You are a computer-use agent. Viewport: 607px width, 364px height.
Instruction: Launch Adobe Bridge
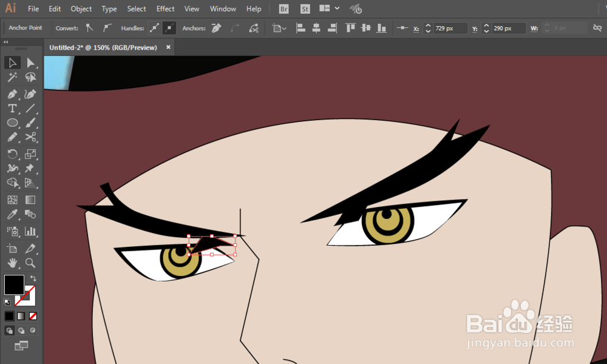click(283, 9)
